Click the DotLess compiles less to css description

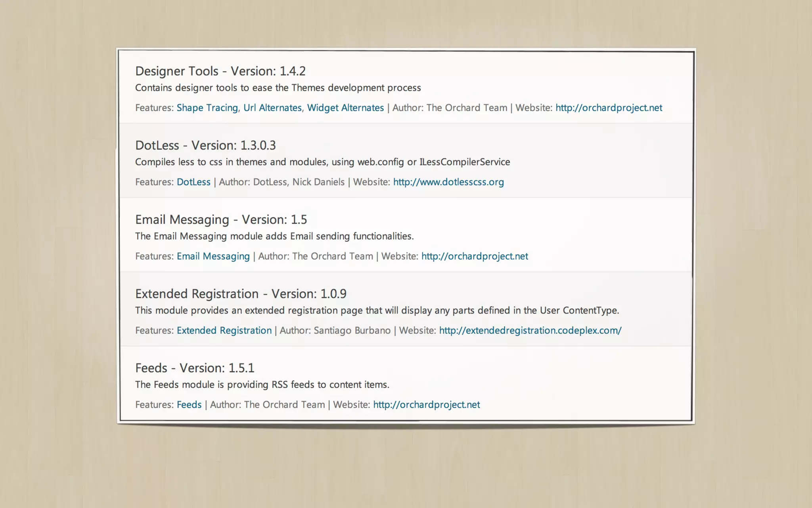pos(322,162)
